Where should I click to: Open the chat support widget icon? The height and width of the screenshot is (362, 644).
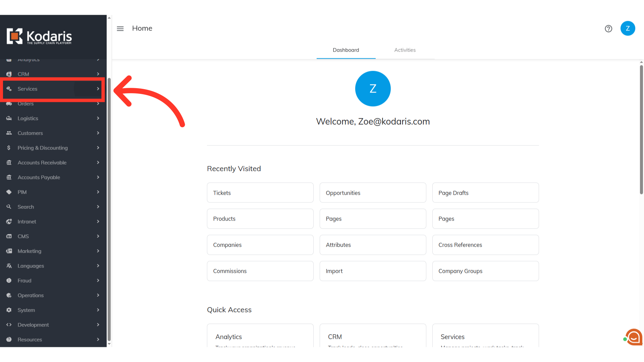(x=633, y=337)
